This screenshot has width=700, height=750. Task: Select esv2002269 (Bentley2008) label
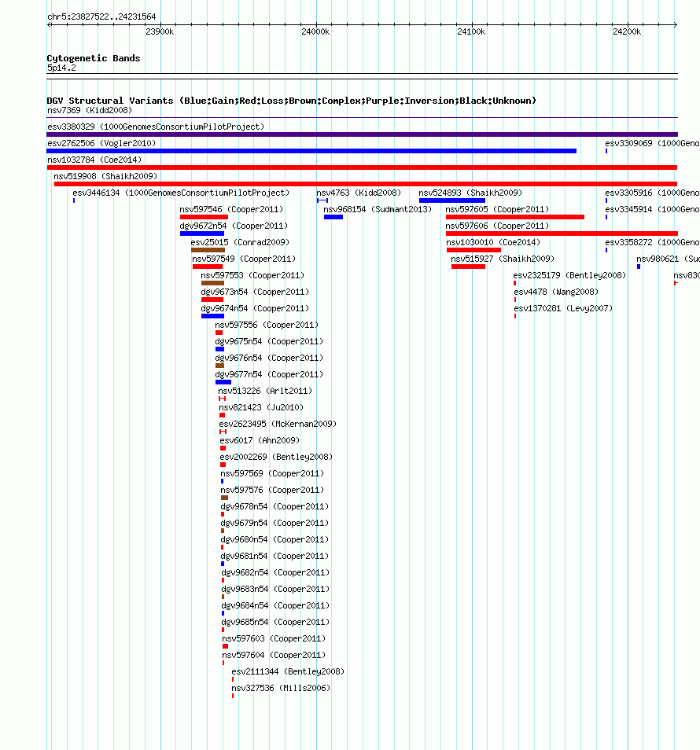(x=276, y=457)
